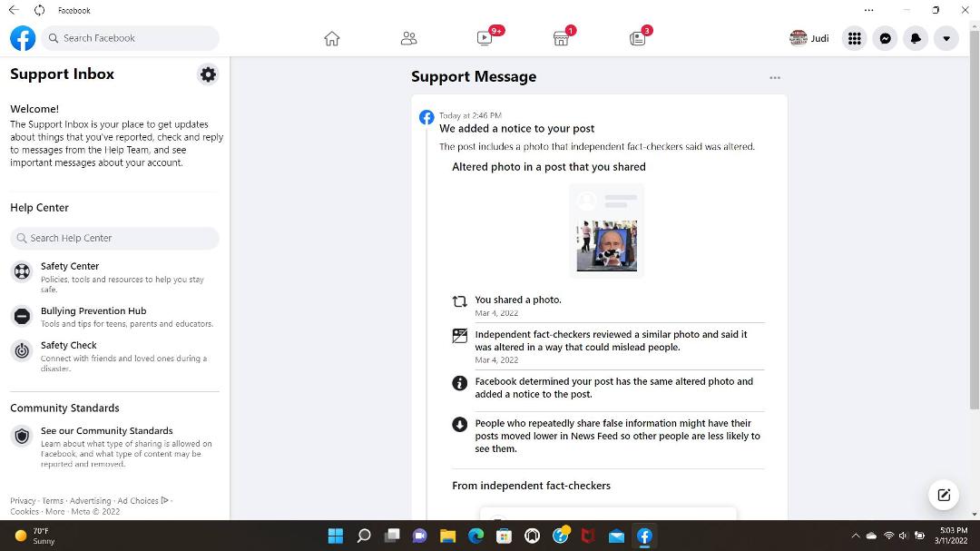The height and width of the screenshot is (551, 980).
Task: Click the app refresh icon
Action: tap(39, 10)
